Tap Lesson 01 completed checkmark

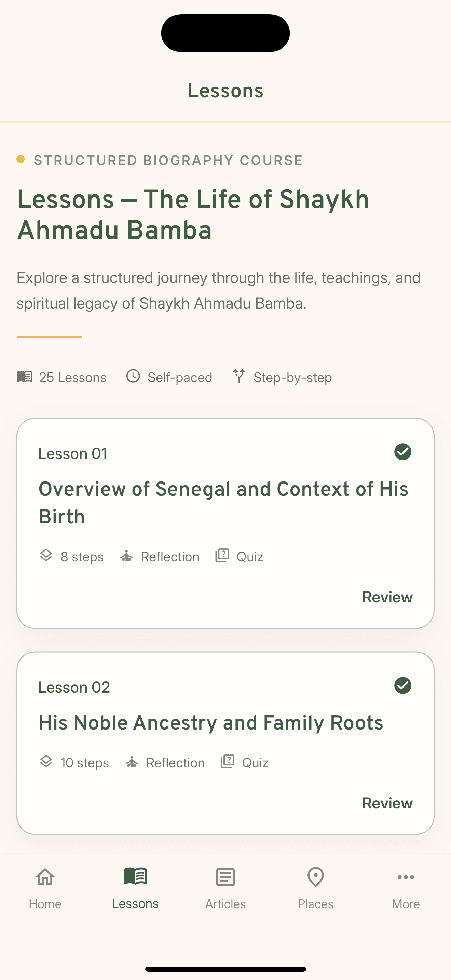pyautogui.click(x=402, y=452)
